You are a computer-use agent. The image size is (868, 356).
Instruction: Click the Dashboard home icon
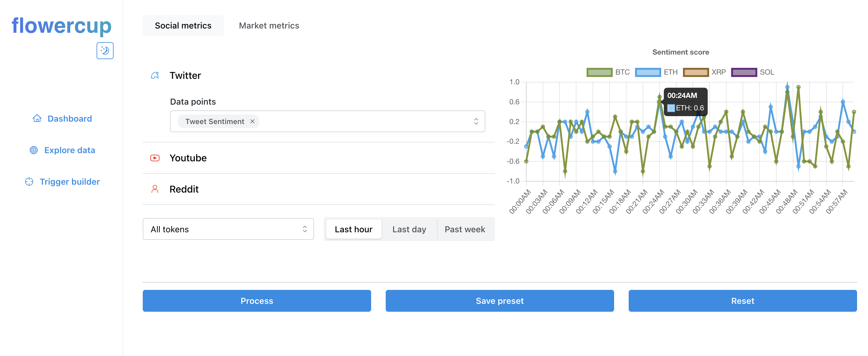pyautogui.click(x=37, y=119)
